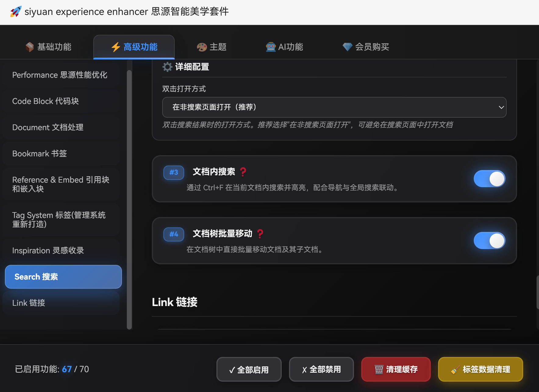The height and width of the screenshot is (392, 539).
Task: Switch to the 基础功能 tab
Action: pyautogui.click(x=48, y=47)
